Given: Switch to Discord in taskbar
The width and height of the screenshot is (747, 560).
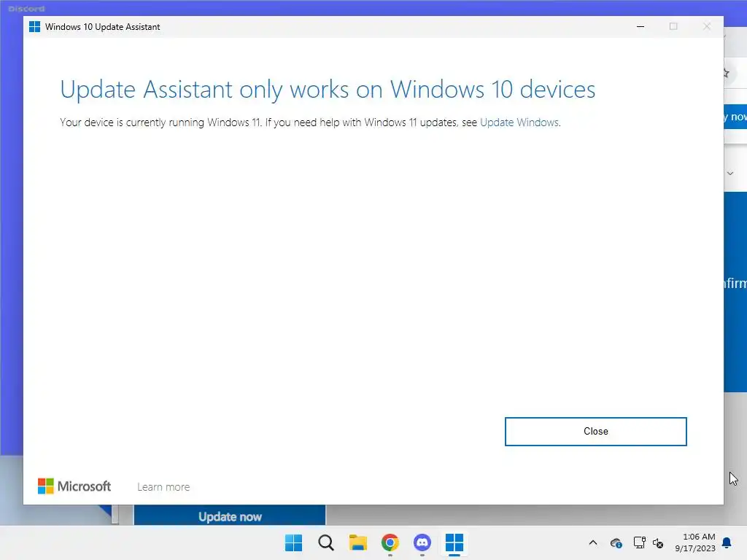Looking at the screenshot, I should tap(422, 542).
